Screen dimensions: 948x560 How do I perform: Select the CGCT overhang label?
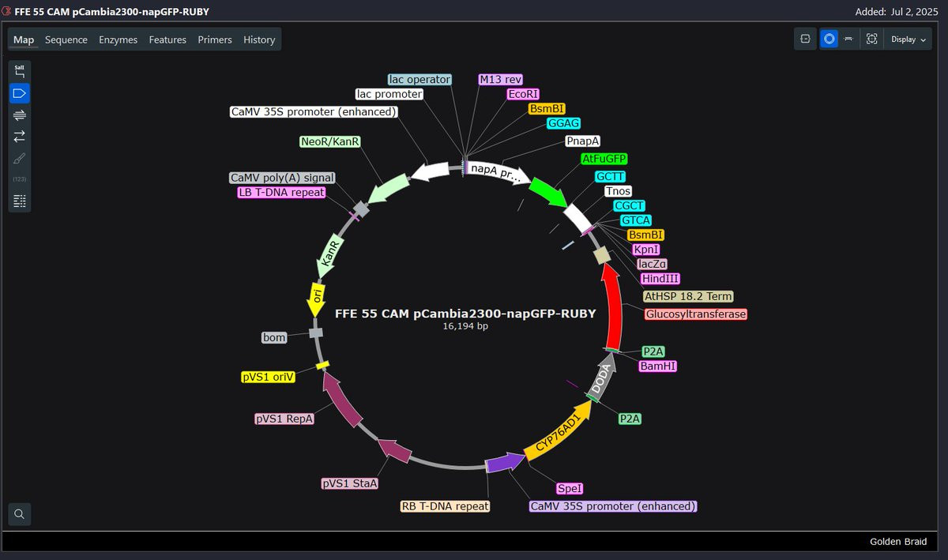630,205
